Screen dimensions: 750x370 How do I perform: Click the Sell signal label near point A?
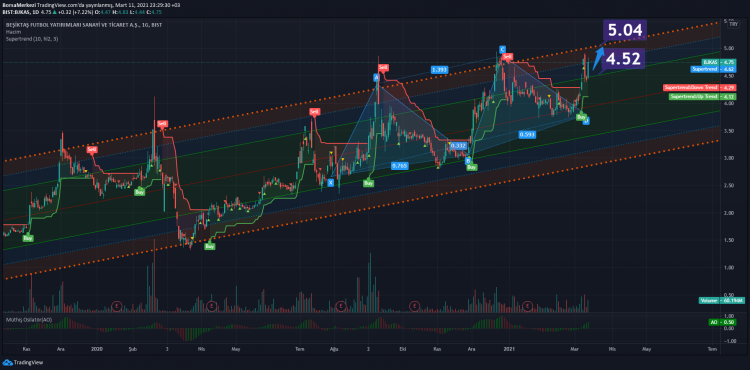tap(383, 67)
